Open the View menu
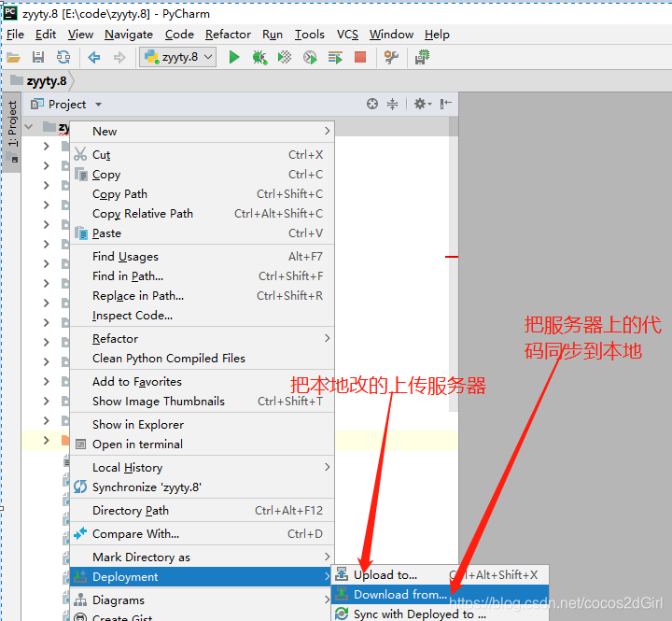The width and height of the screenshot is (672, 621). pyautogui.click(x=80, y=35)
